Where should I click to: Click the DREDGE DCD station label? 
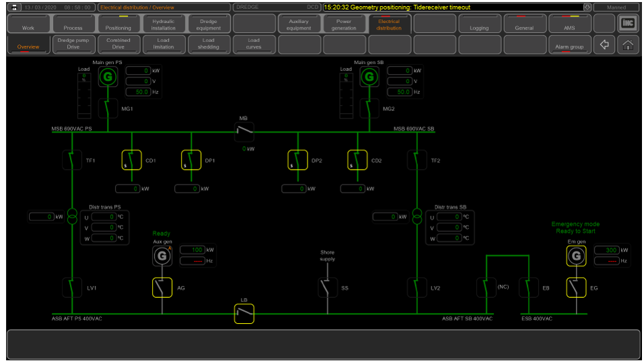point(277,7)
